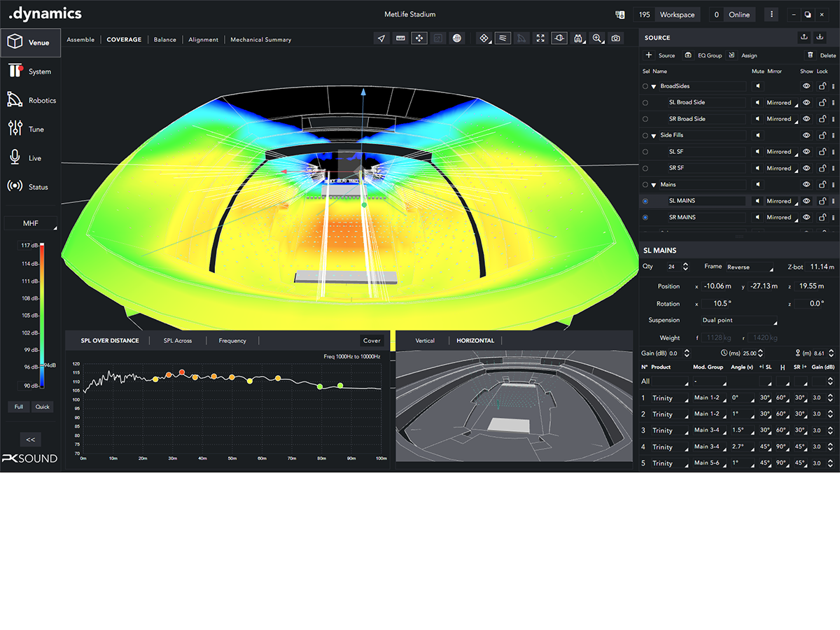Hide the SR MAINS source via eye icon
The image size is (840, 630).
click(x=806, y=217)
